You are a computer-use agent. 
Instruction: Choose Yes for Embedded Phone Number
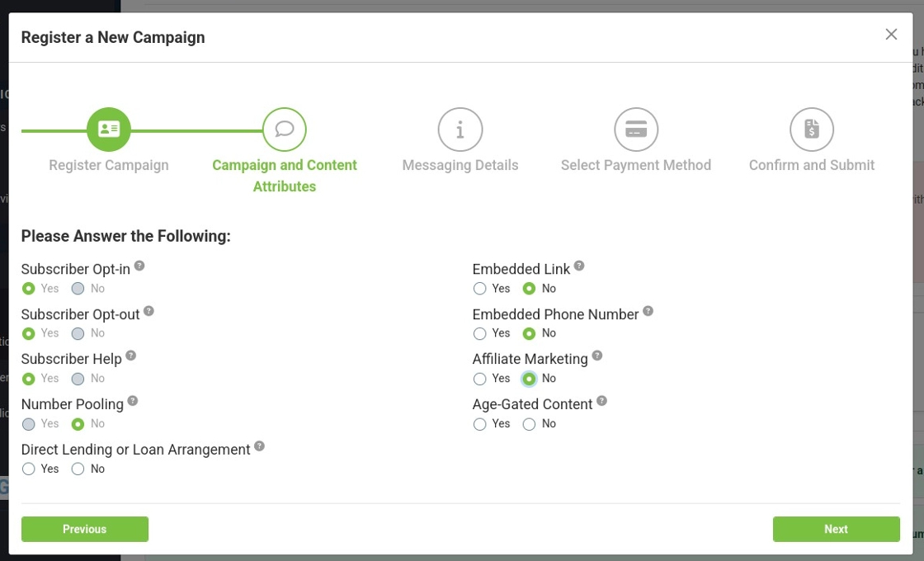click(x=480, y=333)
